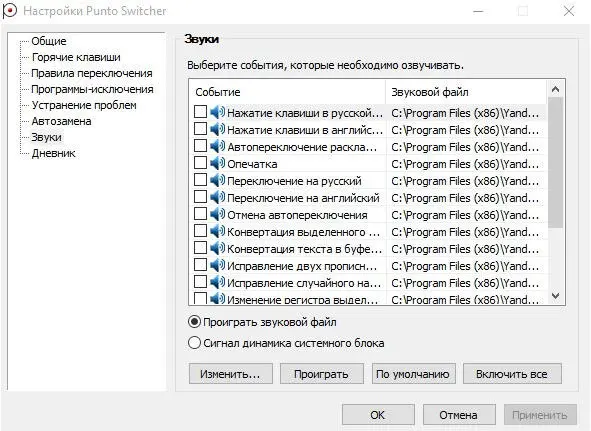
Task: Click speaker icon for Переключение на русский
Action: [217, 180]
